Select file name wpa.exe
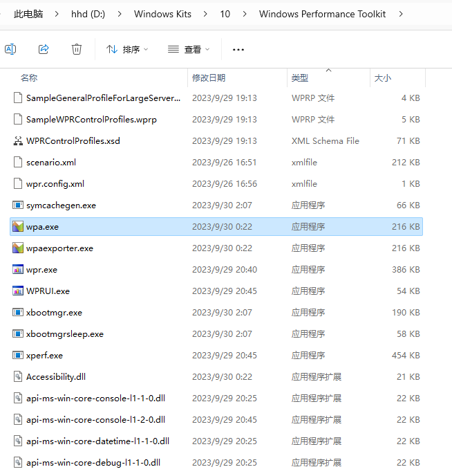Viewport: 452px width, 476px height. point(42,227)
